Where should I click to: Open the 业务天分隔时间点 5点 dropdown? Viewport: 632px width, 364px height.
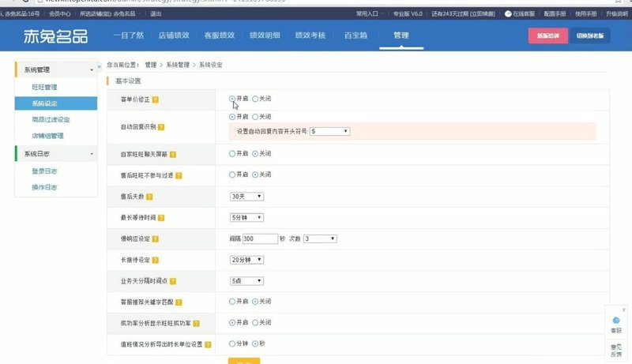(246, 281)
